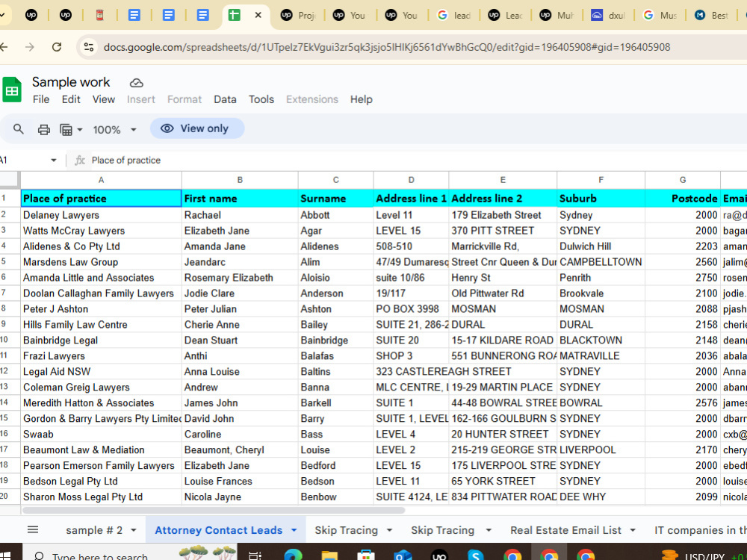Open the View menu
Screen dimensions: 747x560
(103, 99)
